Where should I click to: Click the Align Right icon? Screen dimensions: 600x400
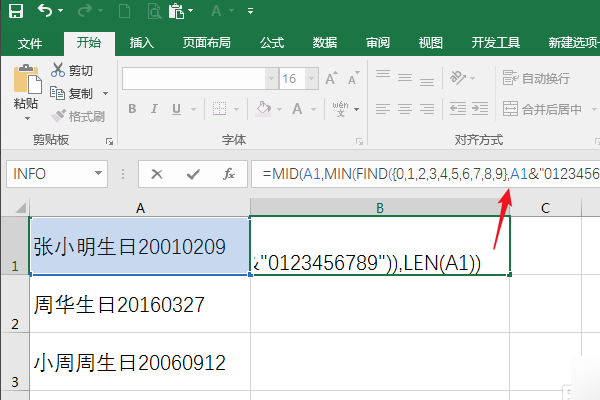click(427, 109)
